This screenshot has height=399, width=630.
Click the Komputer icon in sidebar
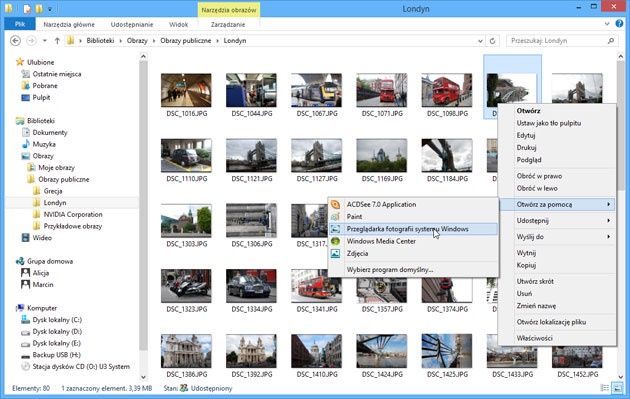[20, 308]
